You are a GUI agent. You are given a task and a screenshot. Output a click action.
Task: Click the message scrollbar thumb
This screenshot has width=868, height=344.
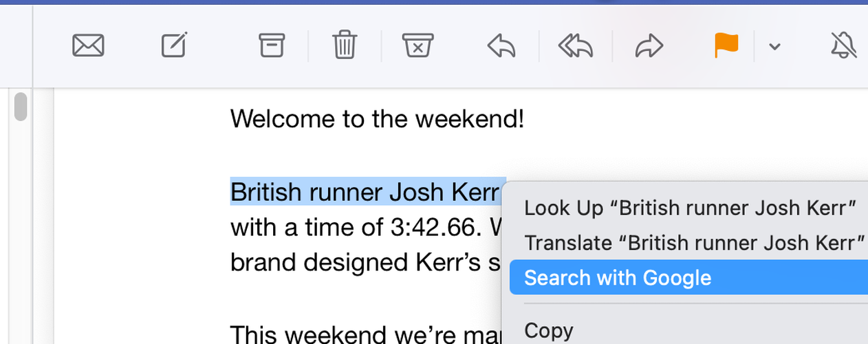tap(21, 107)
